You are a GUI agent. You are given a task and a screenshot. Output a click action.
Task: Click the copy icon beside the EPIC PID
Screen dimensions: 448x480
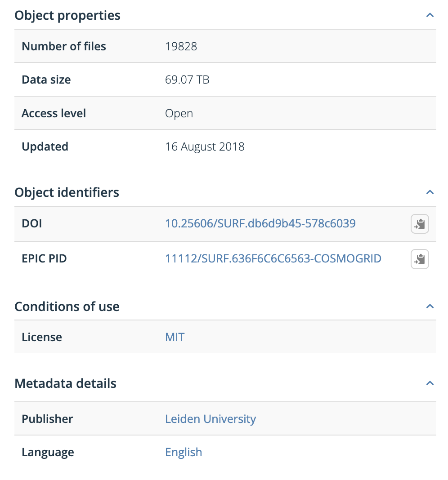(x=419, y=259)
